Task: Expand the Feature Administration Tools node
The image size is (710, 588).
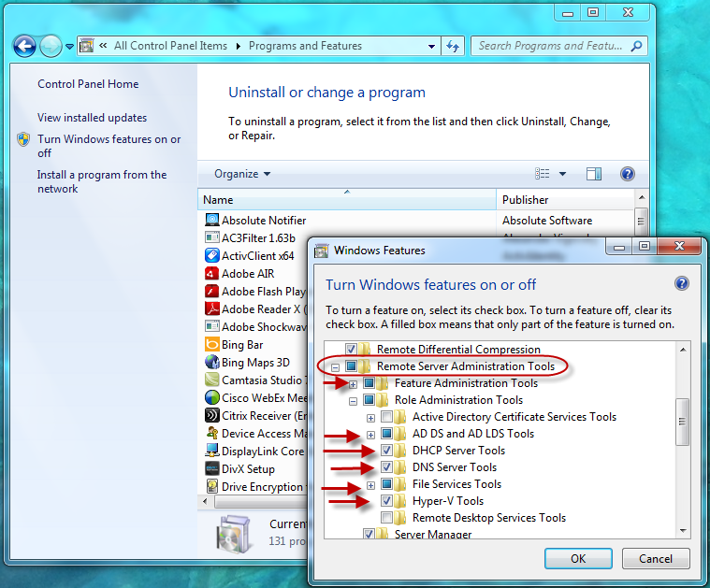Action: coord(354,383)
